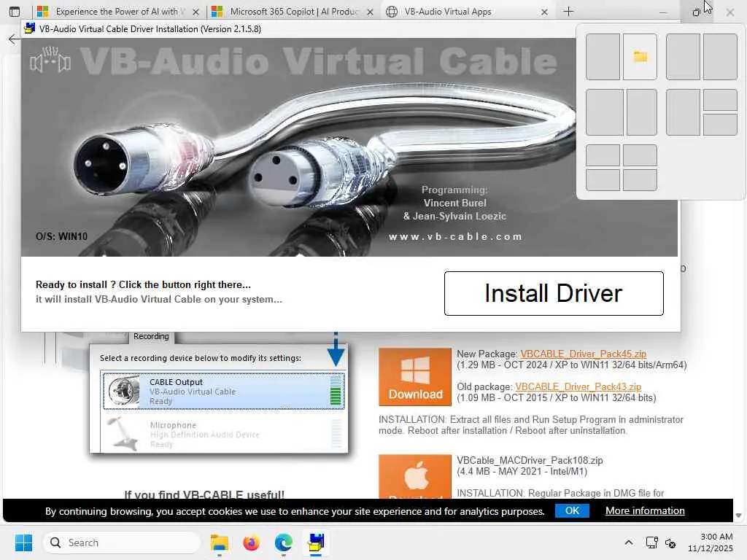Screen dimensions: 747x560
Task: Snap window to the File Explorer half zone
Action: (x=640, y=57)
